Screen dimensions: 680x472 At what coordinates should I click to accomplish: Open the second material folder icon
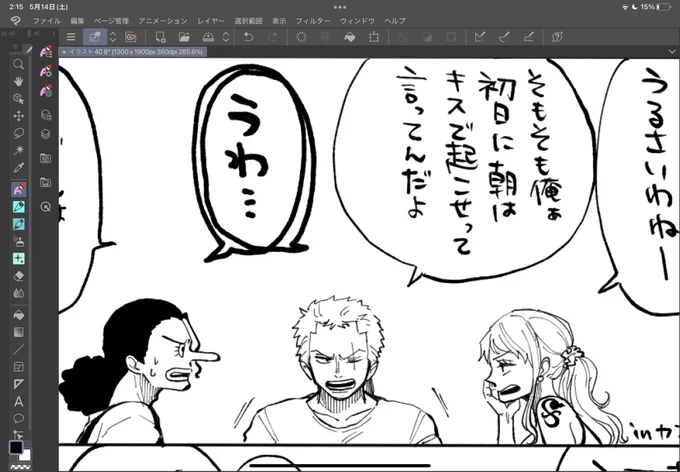coord(46,182)
